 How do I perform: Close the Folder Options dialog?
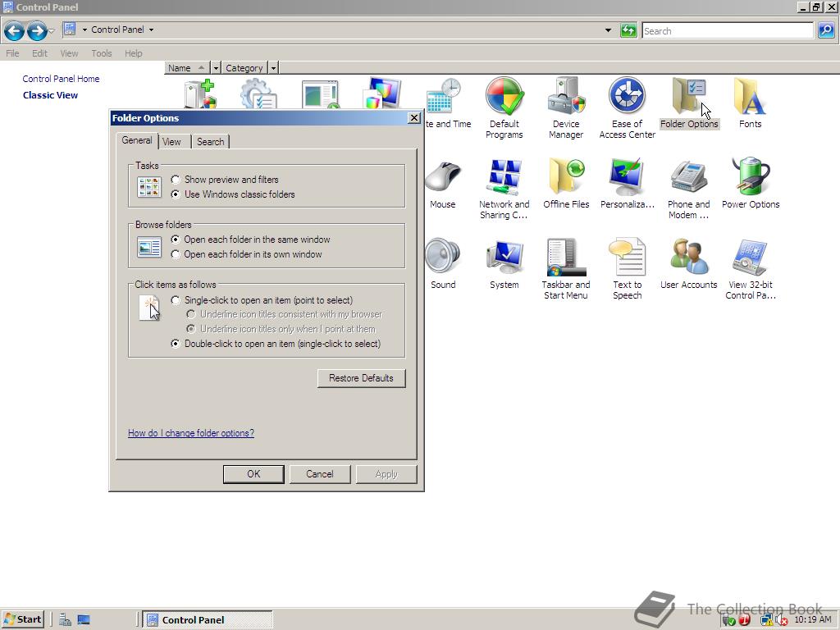pyautogui.click(x=414, y=118)
